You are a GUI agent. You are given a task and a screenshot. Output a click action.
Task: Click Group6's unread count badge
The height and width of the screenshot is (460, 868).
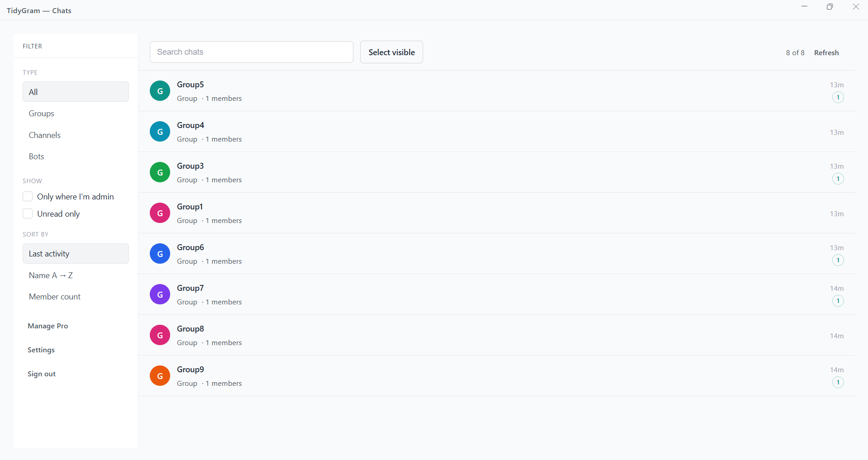tap(838, 260)
